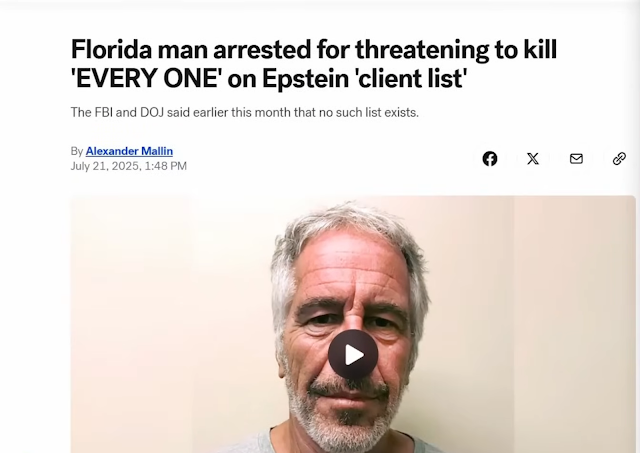Click the word 'threatening' in the headline

coord(422,51)
